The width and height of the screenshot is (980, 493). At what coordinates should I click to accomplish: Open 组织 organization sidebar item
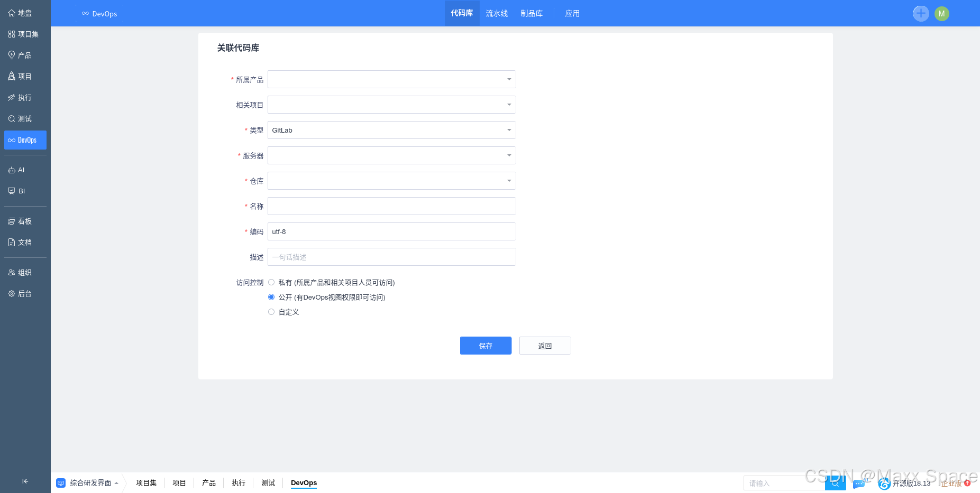[x=25, y=272]
